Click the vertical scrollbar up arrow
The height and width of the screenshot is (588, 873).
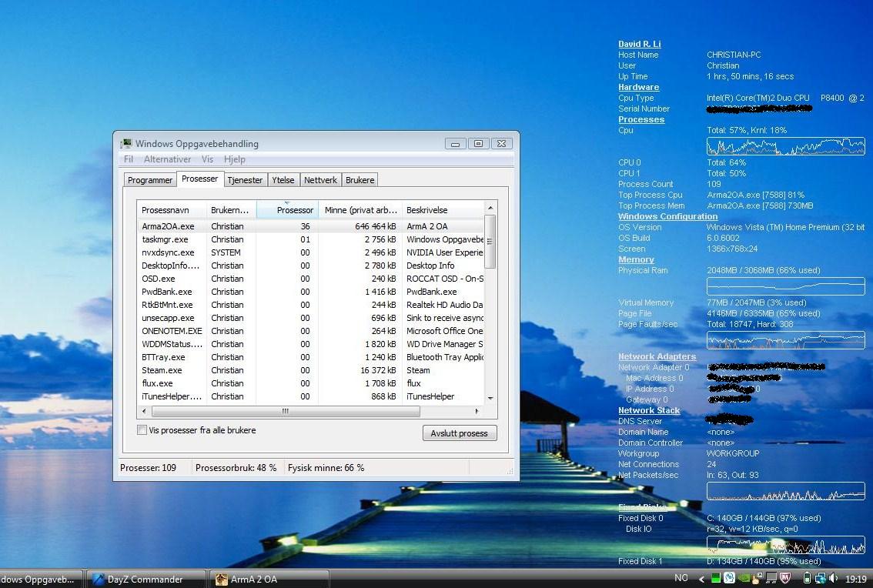click(490, 208)
